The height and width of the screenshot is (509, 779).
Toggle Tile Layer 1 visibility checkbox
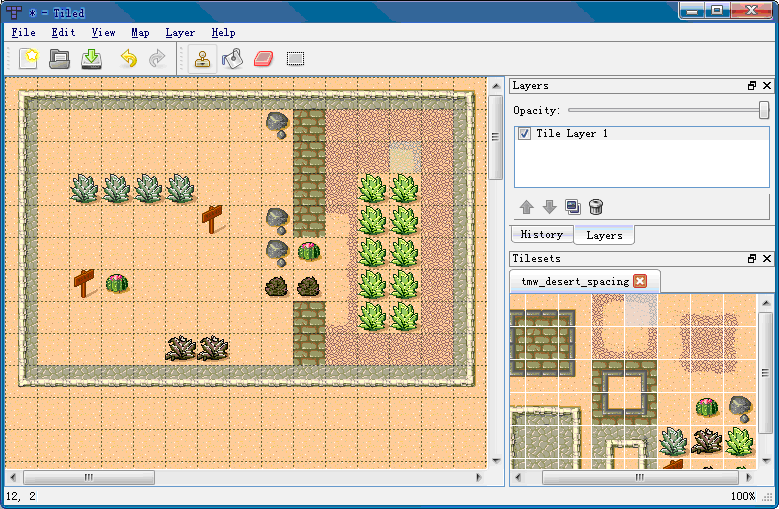[x=524, y=134]
